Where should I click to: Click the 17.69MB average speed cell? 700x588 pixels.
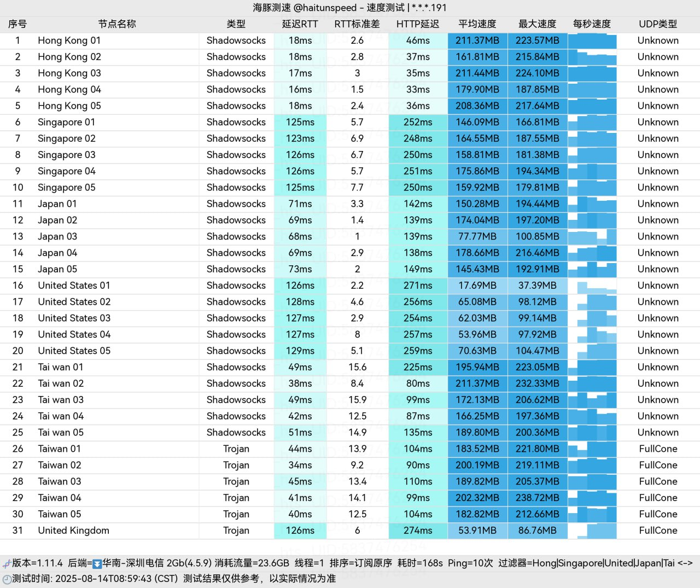point(477,286)
